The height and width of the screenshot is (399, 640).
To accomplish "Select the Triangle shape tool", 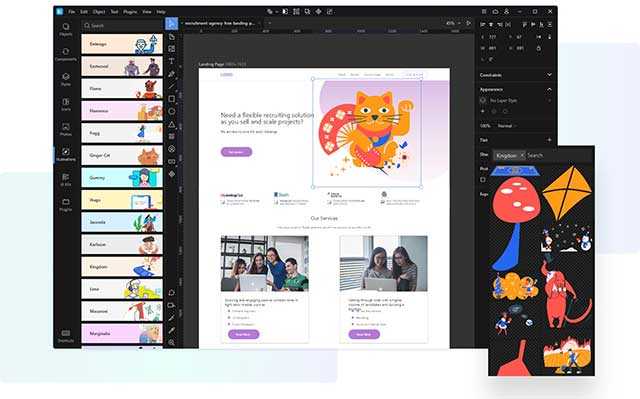I will click(x=171, y=124).
